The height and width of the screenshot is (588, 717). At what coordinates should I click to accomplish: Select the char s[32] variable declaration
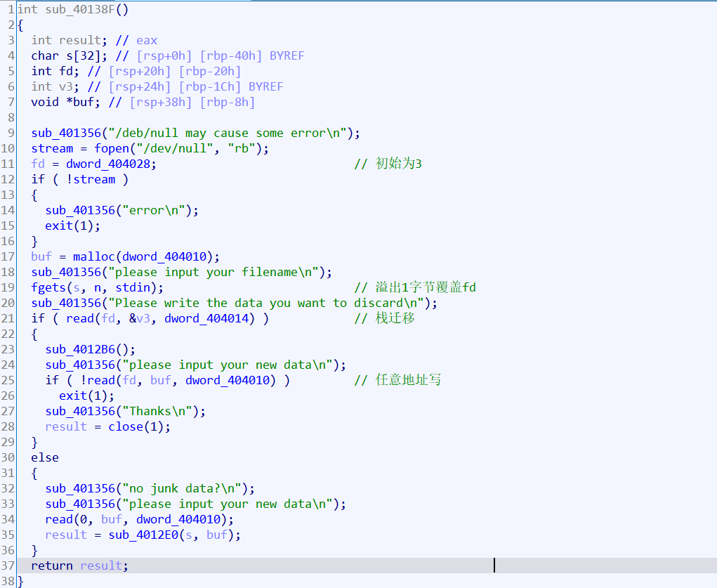pos(70,55)
